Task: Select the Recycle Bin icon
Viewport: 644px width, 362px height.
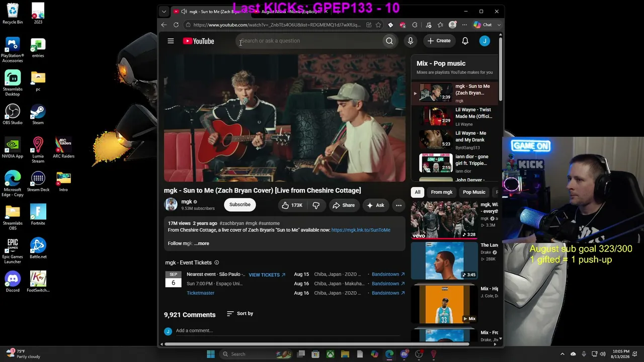Action: pos(13,14)
